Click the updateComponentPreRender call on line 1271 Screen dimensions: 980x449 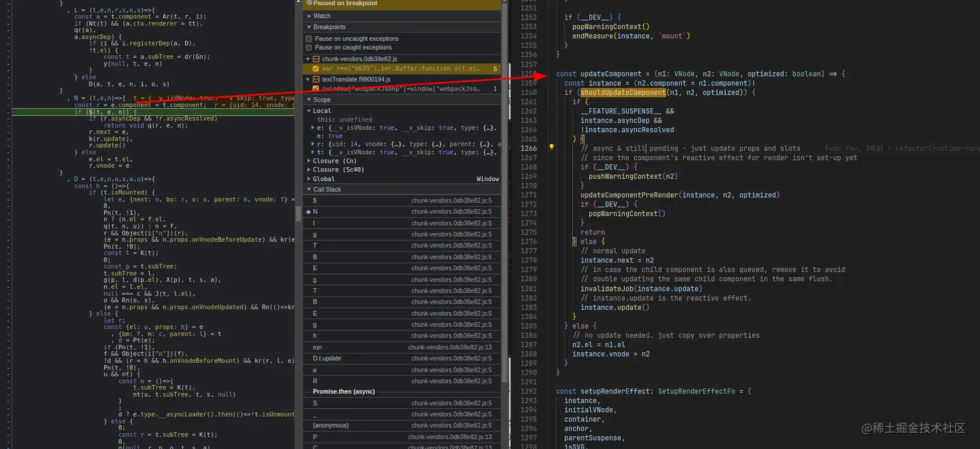click(x=680, y=195)
